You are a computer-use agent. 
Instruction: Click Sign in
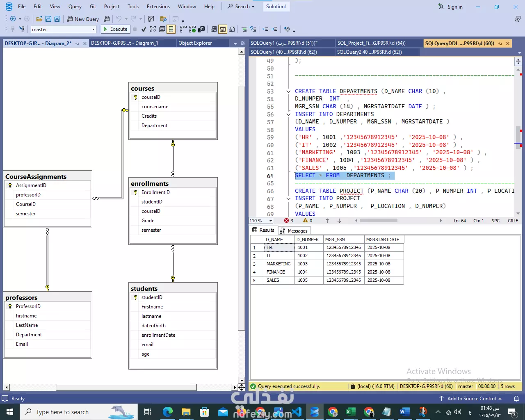[x=450, y=7]
